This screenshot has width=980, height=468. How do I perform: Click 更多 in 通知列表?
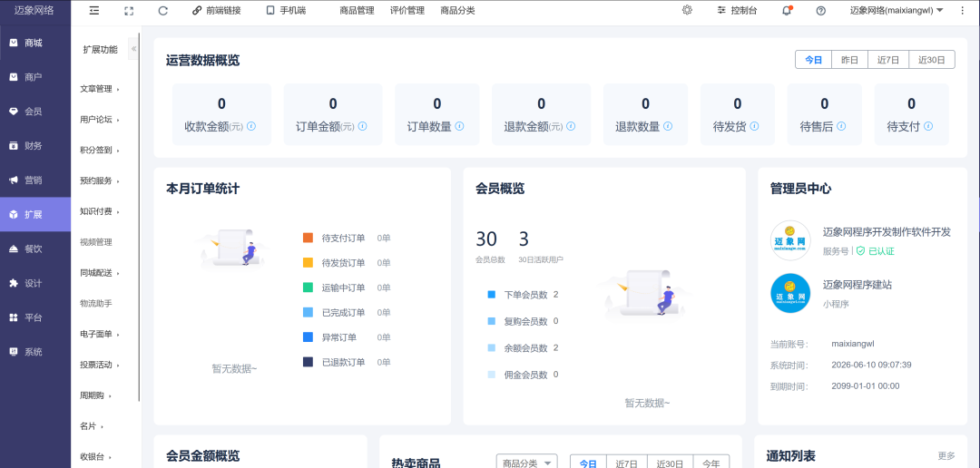(x=946, y=455)
